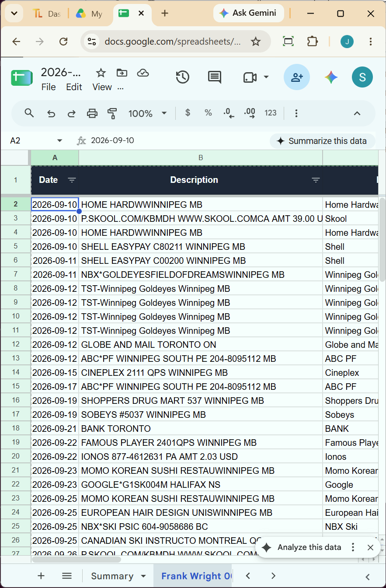Click Summarize this data button
Viewport: 386px width, 588px height.
tap(322, 141)
